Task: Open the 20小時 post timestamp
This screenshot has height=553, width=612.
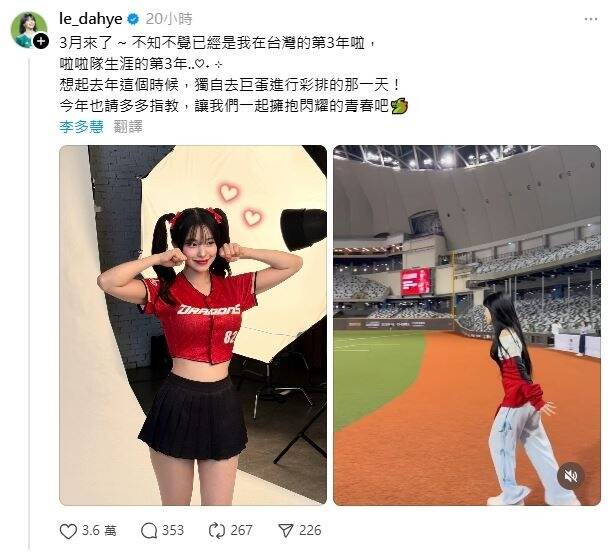Action: point(169,19)
